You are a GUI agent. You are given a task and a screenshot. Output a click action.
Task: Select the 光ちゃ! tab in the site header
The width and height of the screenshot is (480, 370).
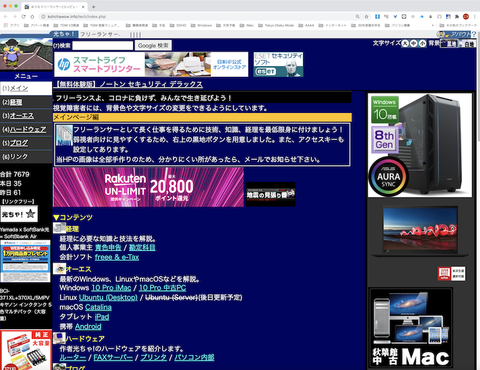64,34
